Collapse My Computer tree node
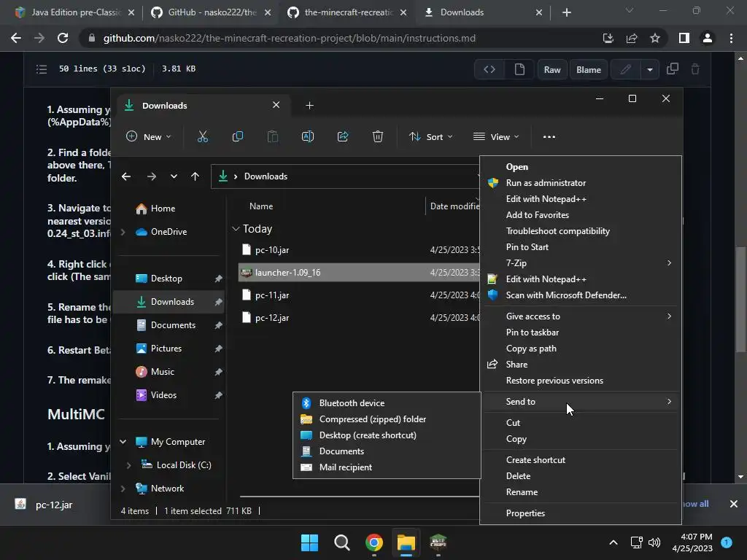The image size is (747, 560). coord(123,442)
